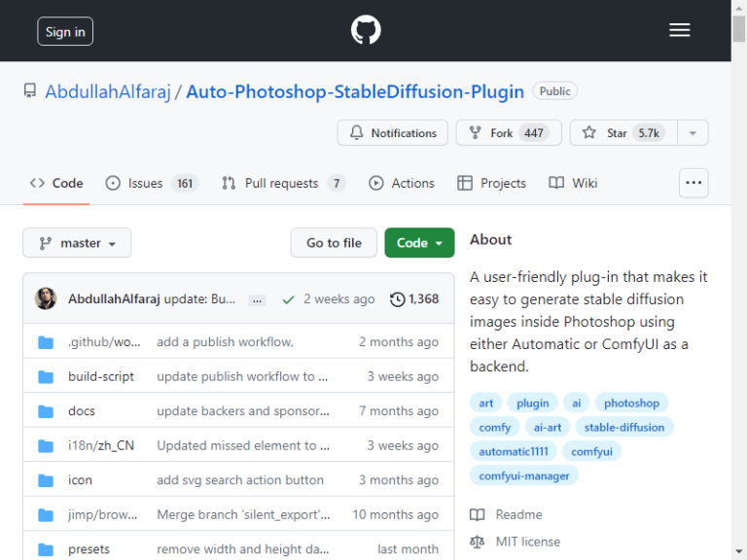Click the 'ai' topic tag
Viewport: 747px width, 560px height.
[577, 402]
